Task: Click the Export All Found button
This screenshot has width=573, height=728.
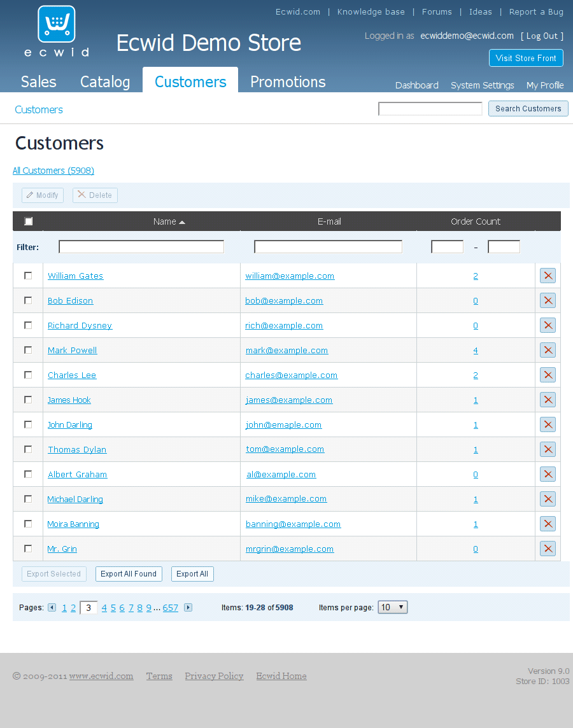Action: (129, 574)
